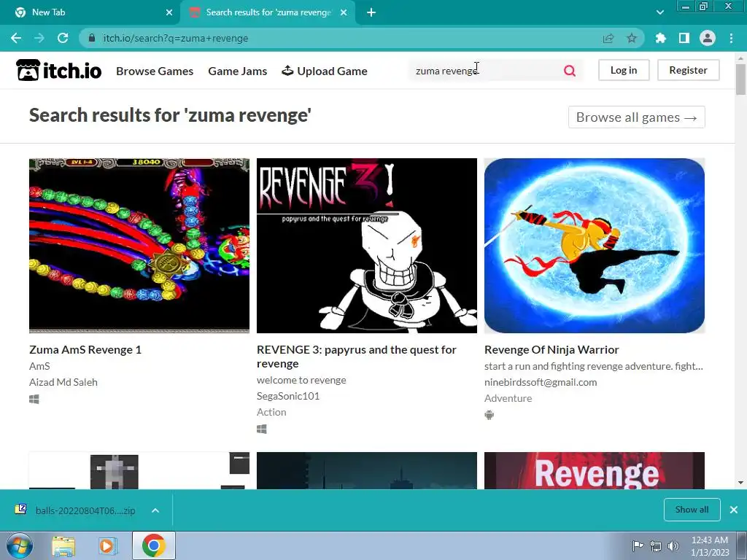Open File Explorer from taskbar
Image resolution: width=747 pixels, height=560 pixels.
pyautogui.click(x=63, y=545)
